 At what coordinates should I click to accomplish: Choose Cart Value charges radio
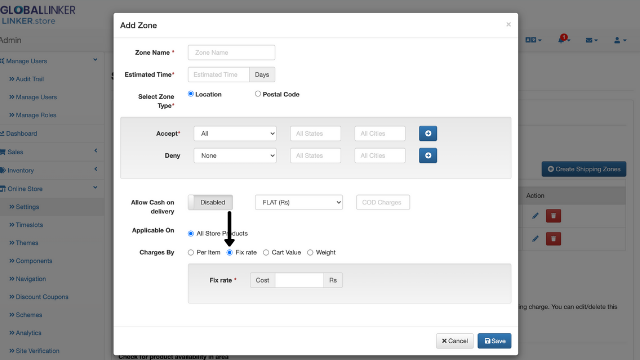[x=266, y=253]
